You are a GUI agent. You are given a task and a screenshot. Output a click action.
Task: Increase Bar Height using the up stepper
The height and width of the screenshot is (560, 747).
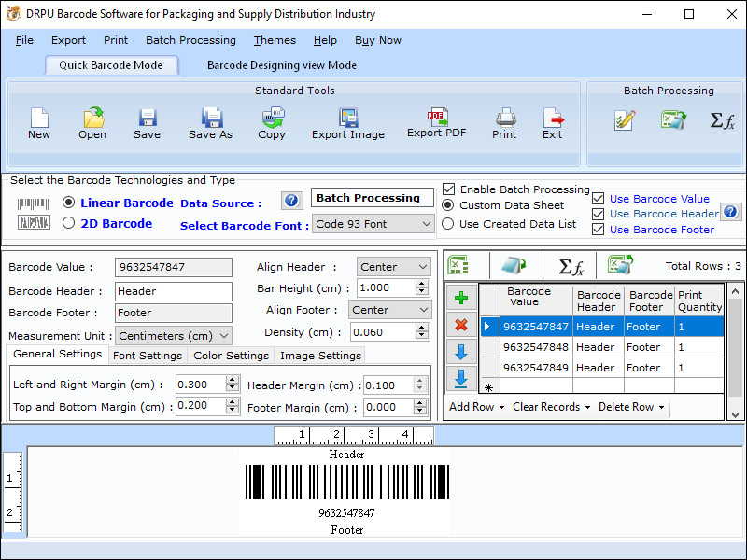(420, 284)
